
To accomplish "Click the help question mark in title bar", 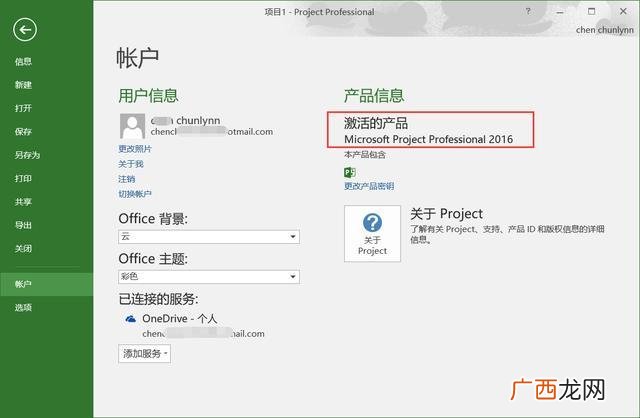I will click(x=528, y=11).
